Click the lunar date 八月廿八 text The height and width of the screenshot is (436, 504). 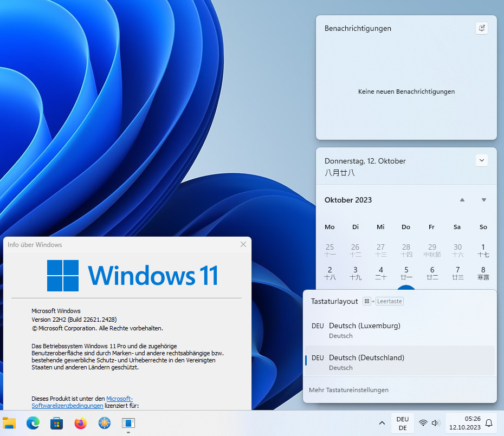[339, 173]
